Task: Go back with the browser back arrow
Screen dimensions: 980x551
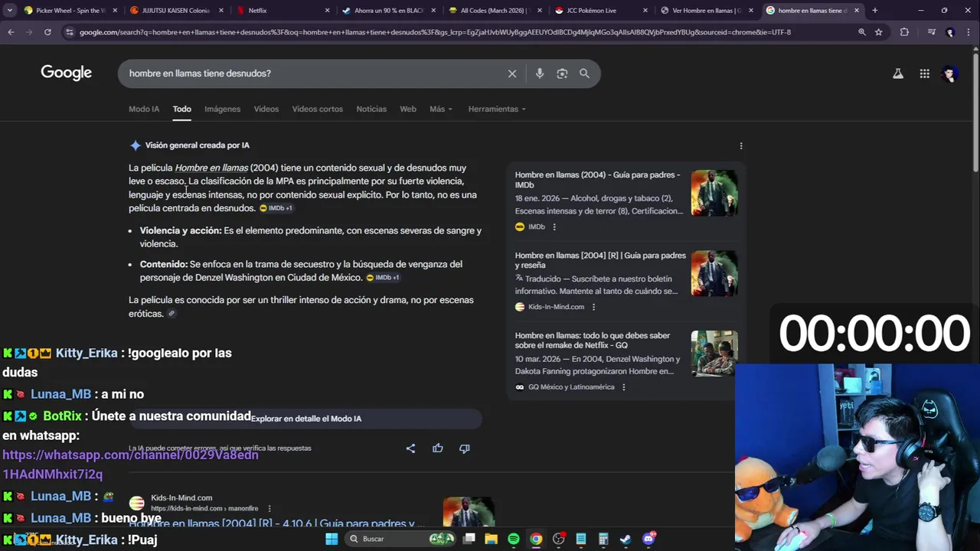Action: 11,32
